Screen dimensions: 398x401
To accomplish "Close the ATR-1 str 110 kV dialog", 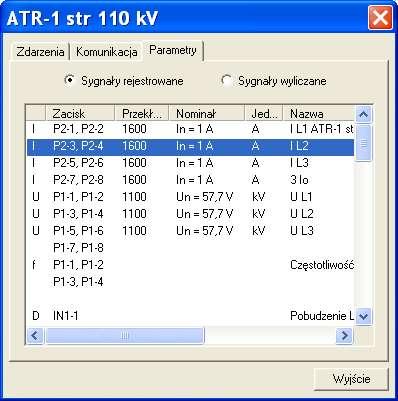I will tap(380, 18).
